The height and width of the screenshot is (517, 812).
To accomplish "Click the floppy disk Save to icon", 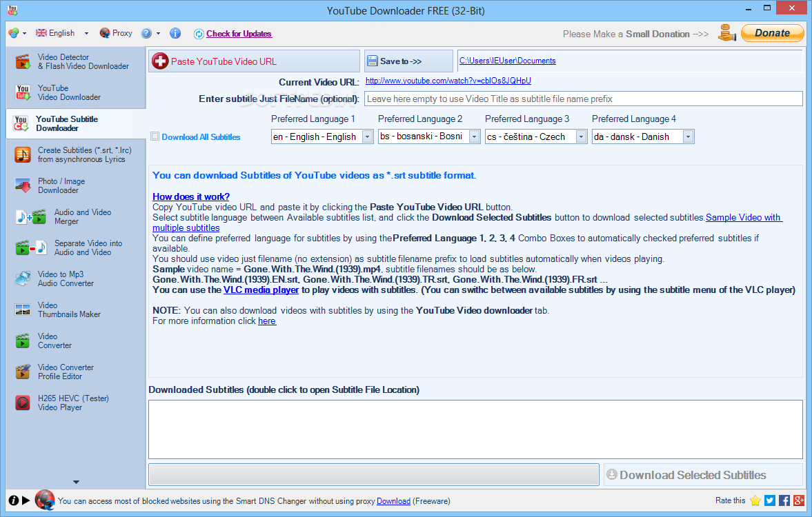I will click(x=373, y=61).
